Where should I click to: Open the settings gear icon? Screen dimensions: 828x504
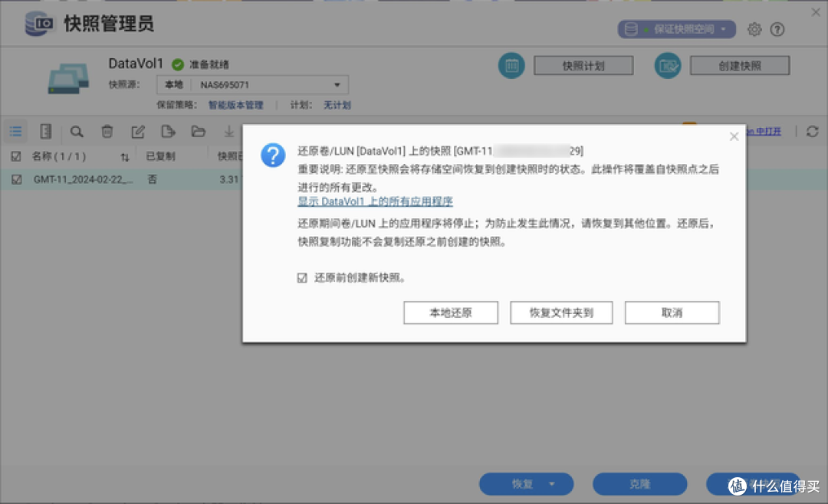click(x=754, y=30)
